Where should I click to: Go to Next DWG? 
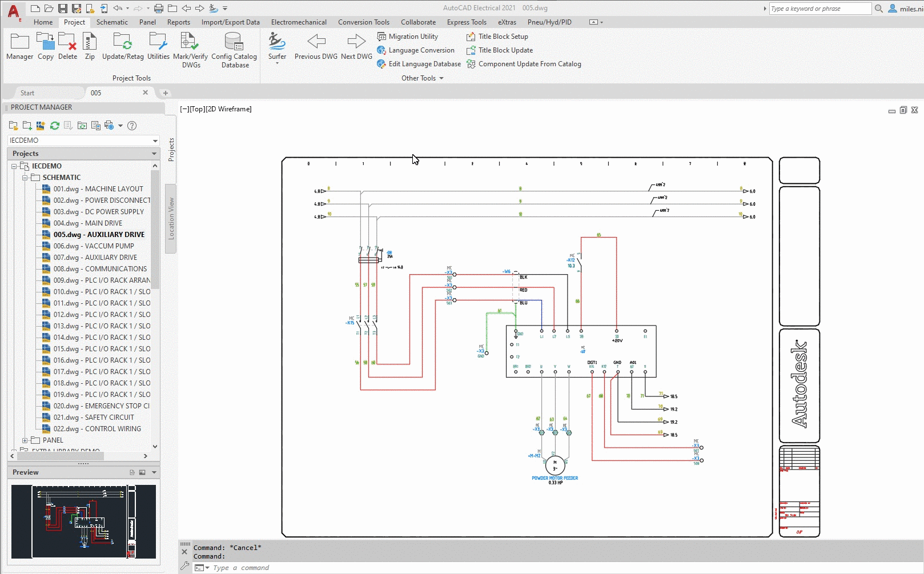point(356,46)
